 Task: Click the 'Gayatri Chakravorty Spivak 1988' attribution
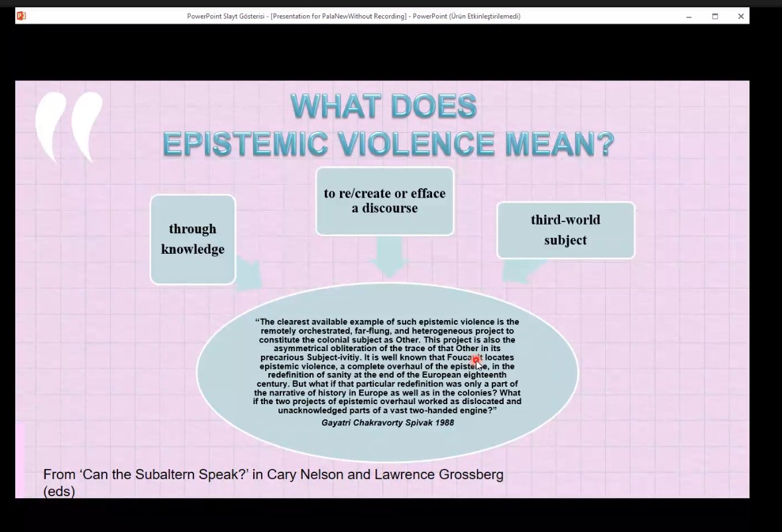(x=388, y=423)
